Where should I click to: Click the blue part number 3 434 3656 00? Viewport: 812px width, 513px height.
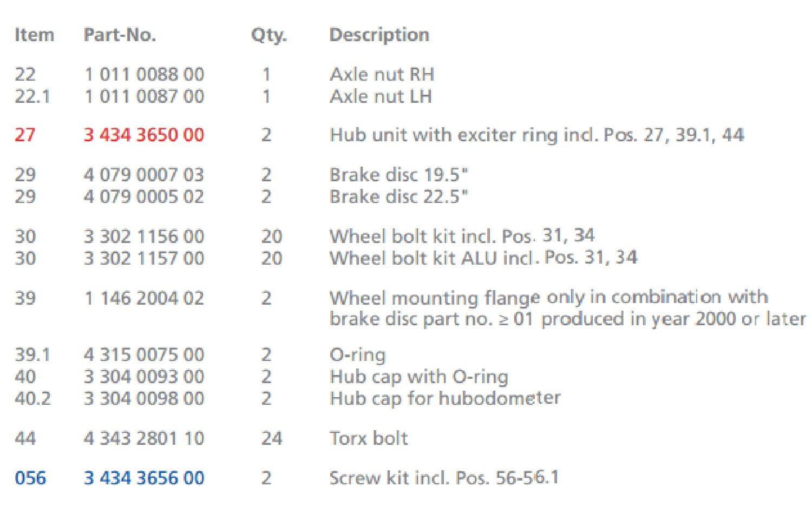[143, 478]
